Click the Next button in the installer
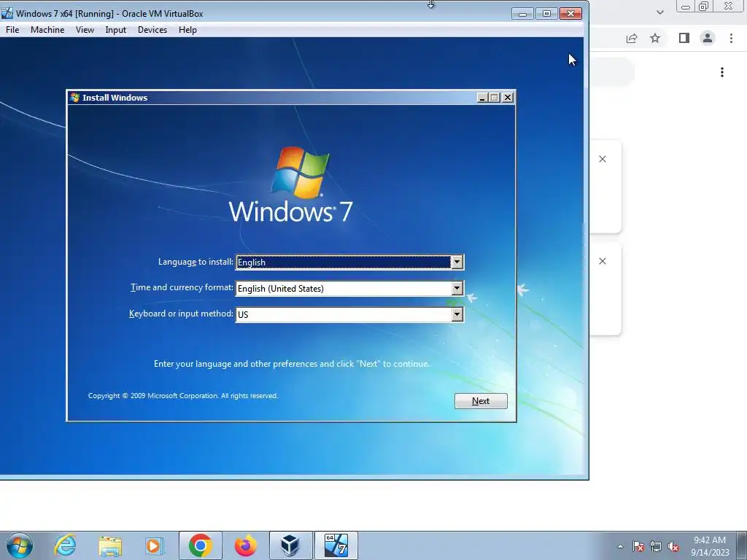747x560 pixels. coord(481,401)
